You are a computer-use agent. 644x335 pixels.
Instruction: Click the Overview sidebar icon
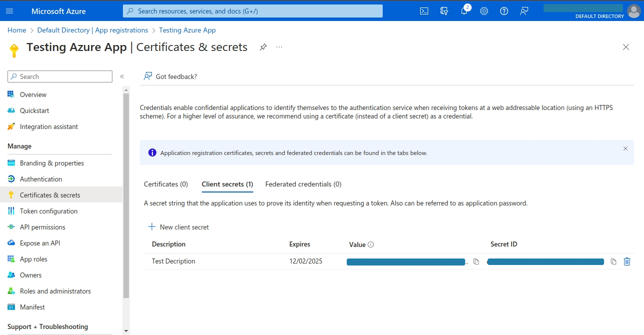point(11,94)
